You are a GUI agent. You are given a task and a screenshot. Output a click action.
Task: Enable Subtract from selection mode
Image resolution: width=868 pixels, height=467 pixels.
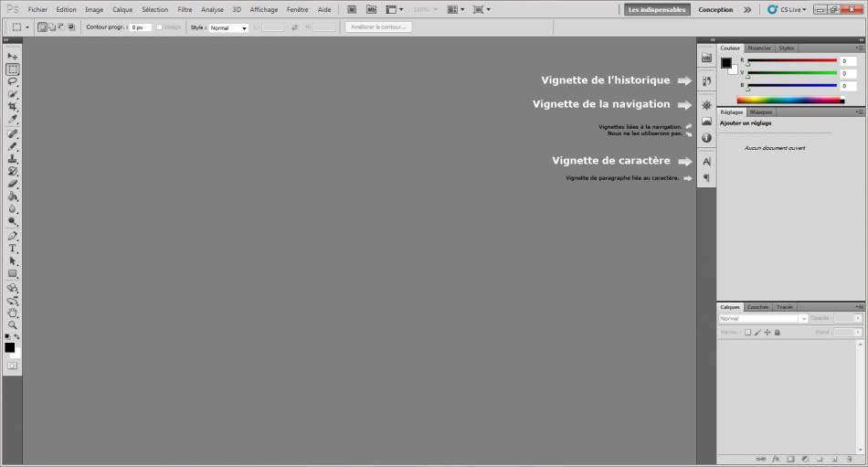(x=61, y=27)
